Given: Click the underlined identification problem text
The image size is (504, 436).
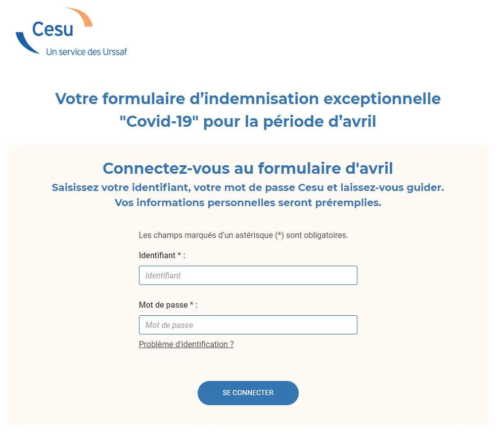Looking at the screenshot, I should pos(186,344).
